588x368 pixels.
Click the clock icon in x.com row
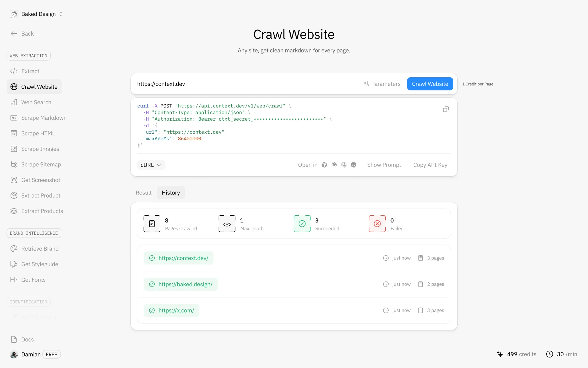pos(386,310)
